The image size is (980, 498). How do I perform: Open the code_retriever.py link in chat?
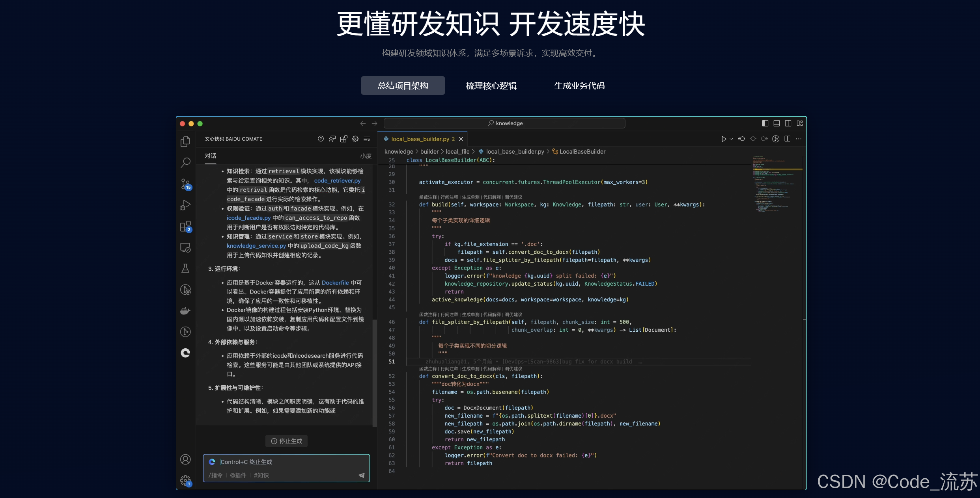point(337,180)
